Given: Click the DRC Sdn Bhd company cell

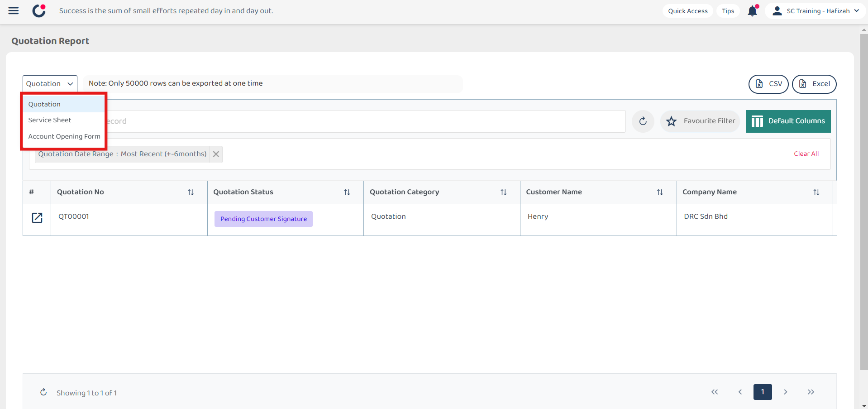Looking at the screenshot, I should click(x=755, y=220).
